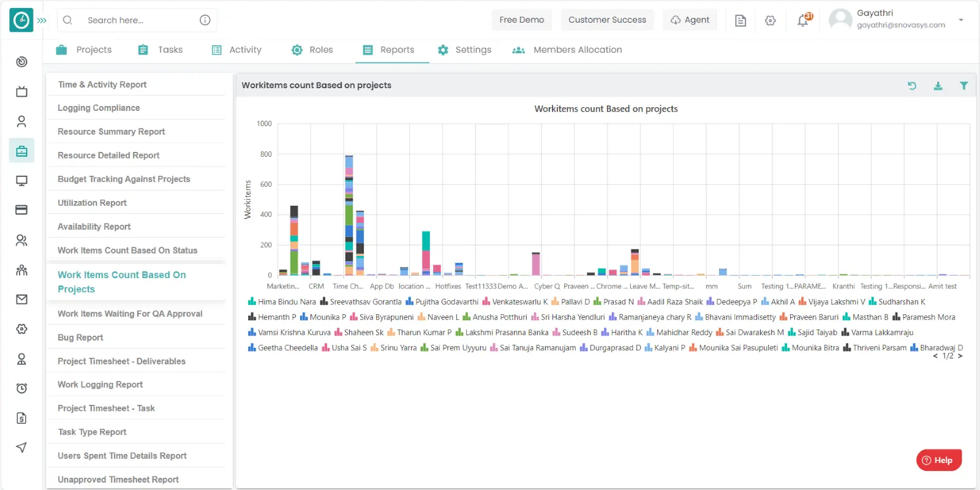This screenshot has height=490, width=980.
Task: Select the briefcase sidebar icon
Action: 21,151
